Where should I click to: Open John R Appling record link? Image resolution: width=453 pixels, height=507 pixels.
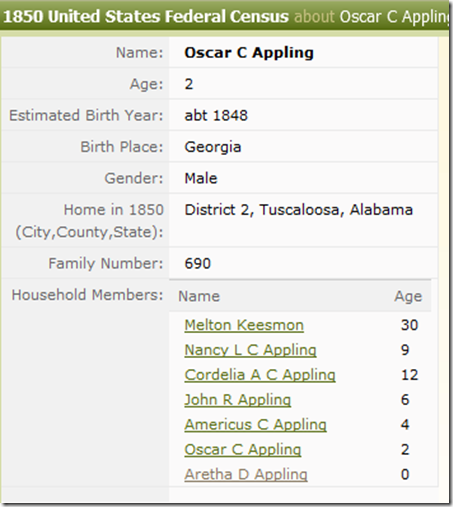(238, 400)
